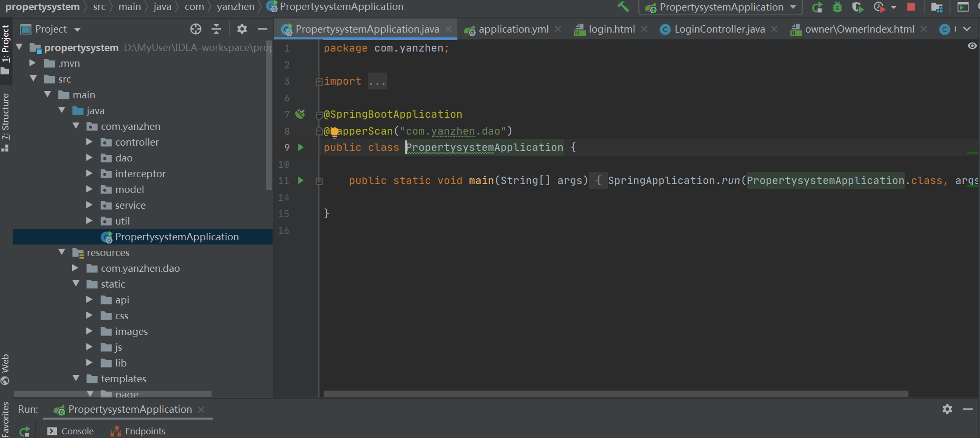The image size is (980, 438).
Task: Click the Project panel horizontal scrollbar
Action: click(x=113, y=394)
